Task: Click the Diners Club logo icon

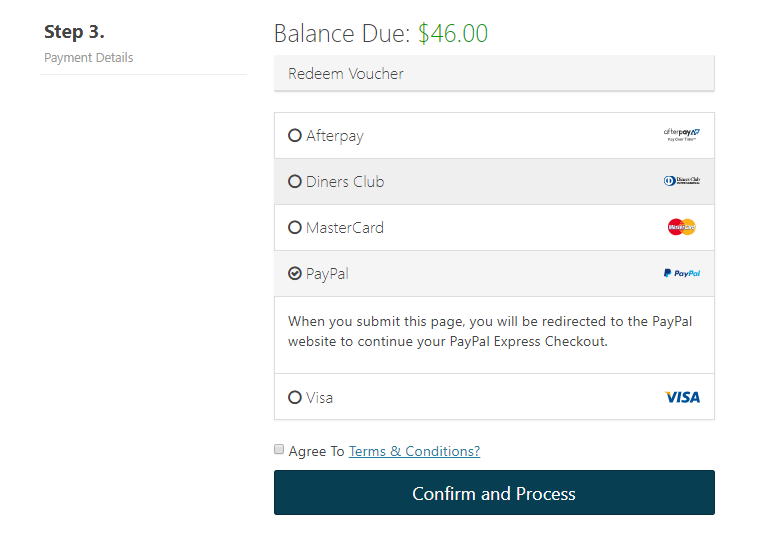Action: click(x=681, y=181)
